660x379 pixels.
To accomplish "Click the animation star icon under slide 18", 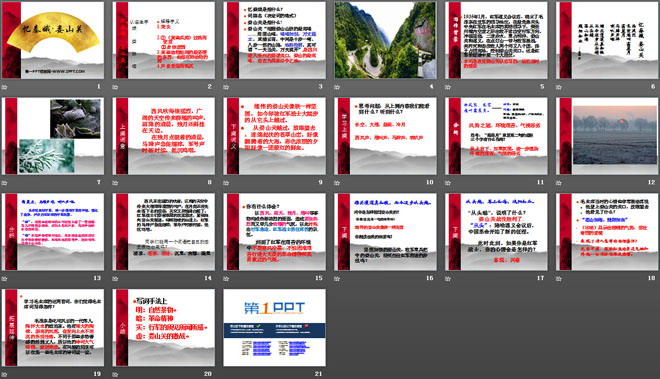I will tap(559, 278).
